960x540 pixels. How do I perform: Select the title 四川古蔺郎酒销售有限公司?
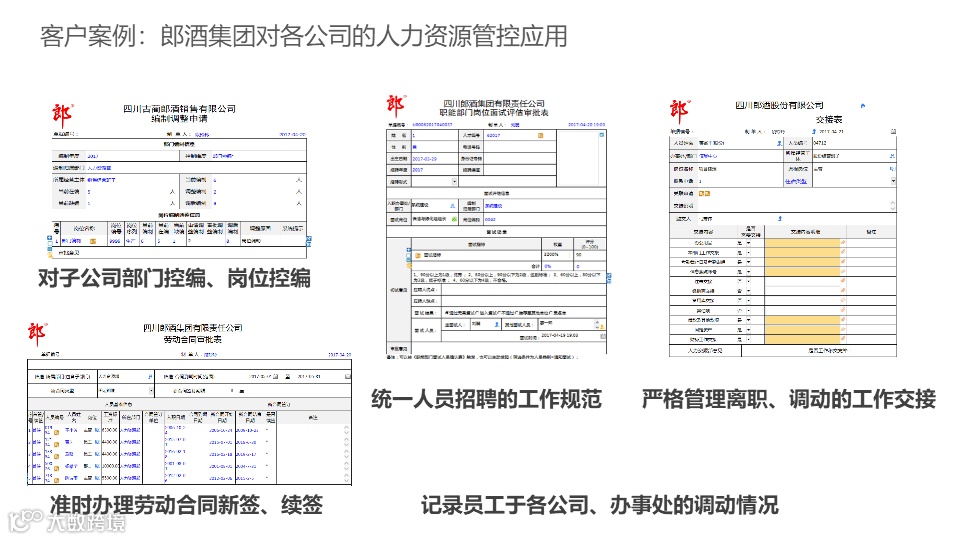[x=179, y=108]
